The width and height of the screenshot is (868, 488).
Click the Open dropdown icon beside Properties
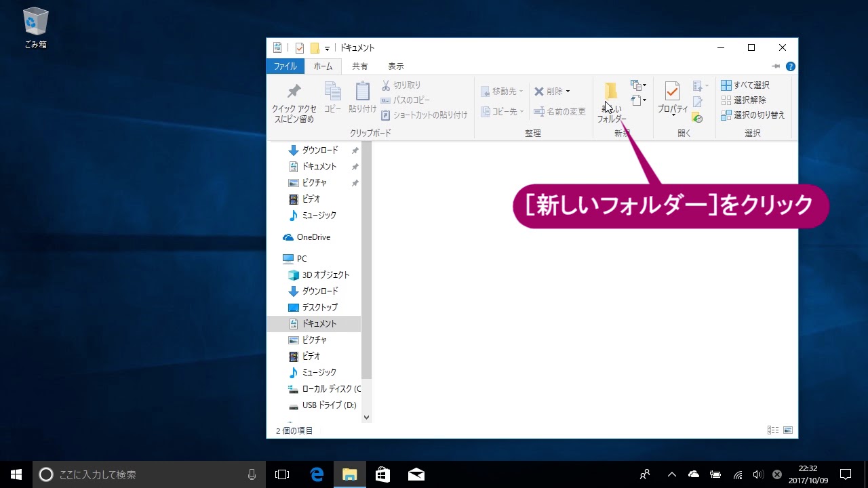(x=701, y=86)
